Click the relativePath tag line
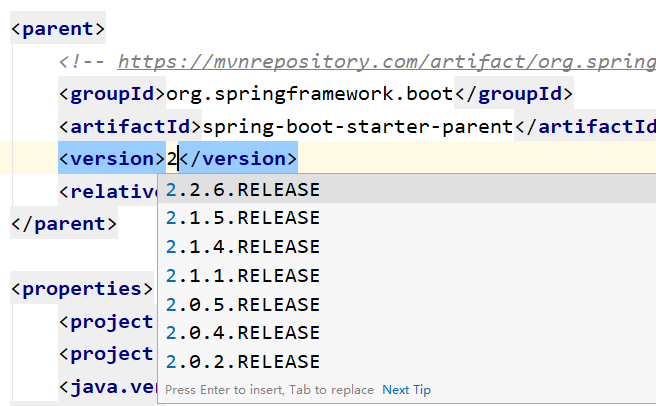 click(108, 191)
